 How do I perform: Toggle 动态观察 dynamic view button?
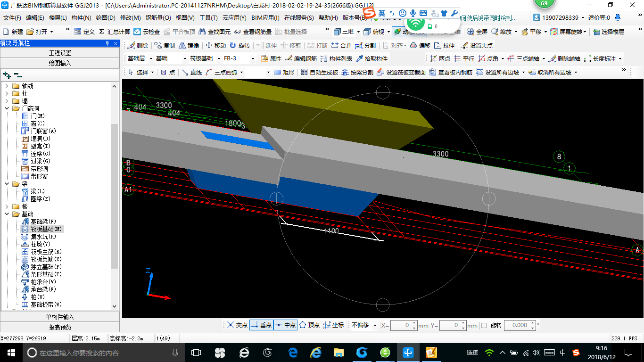tap(409, 32)
